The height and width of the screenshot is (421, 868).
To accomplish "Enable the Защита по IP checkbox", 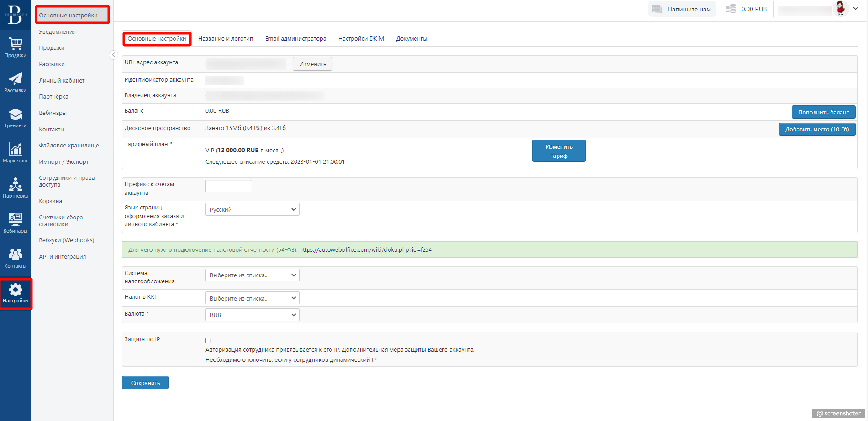I will [208, 341].
